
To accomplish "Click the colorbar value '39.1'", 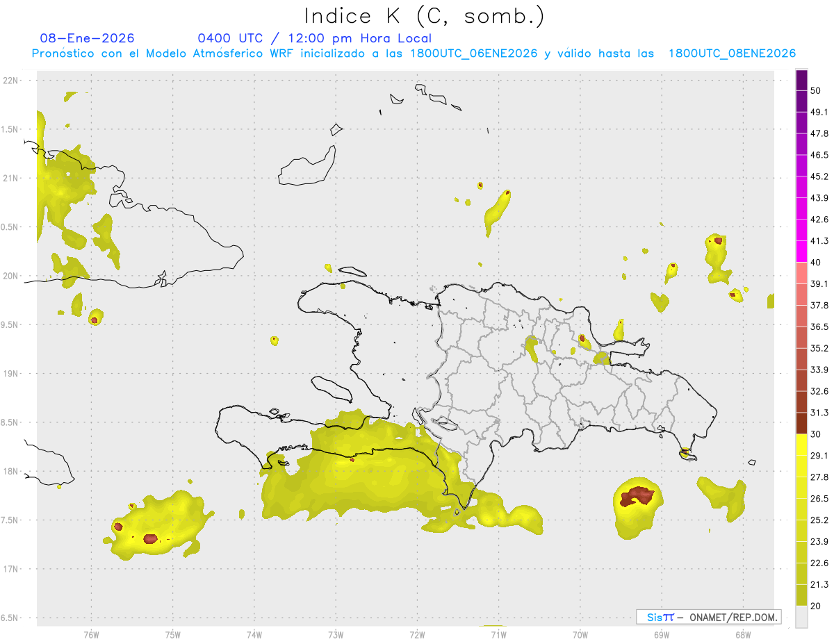I will (x=819, y=284).
